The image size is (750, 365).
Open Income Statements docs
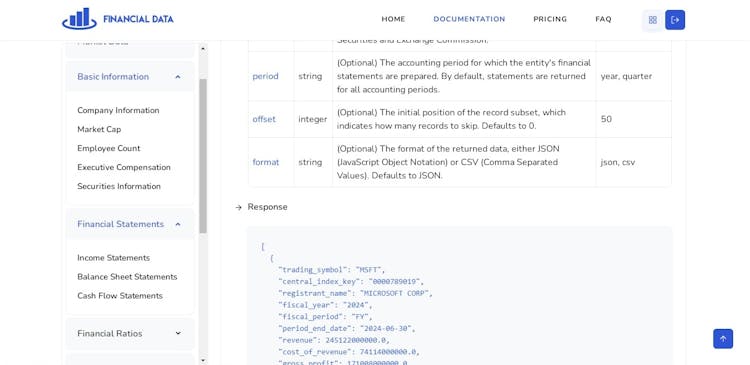[x=113, y=258]
